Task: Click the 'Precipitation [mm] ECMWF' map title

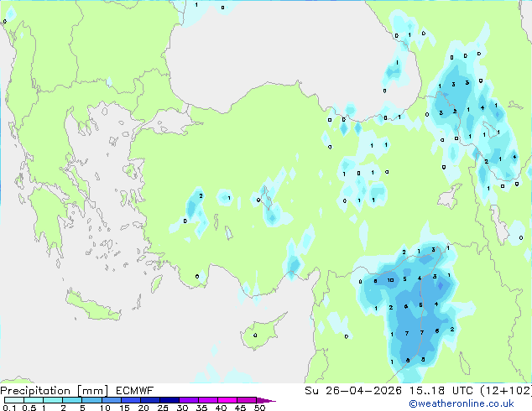Action: [x=77, y=391]
